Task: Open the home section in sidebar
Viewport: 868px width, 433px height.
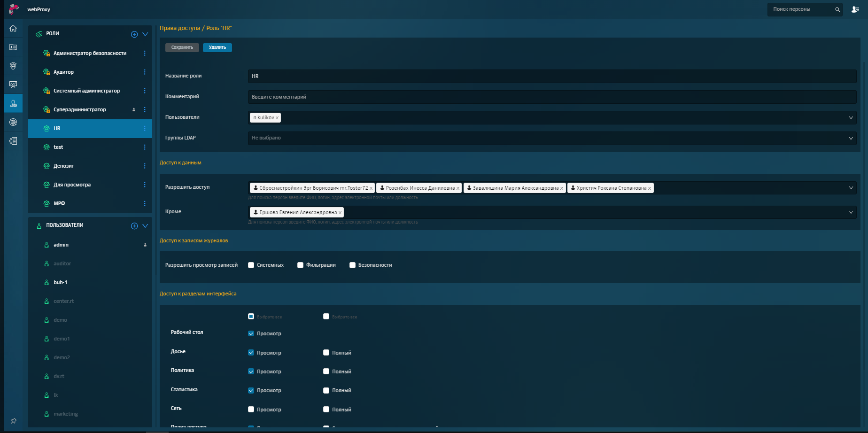Action: pos(13,28)
